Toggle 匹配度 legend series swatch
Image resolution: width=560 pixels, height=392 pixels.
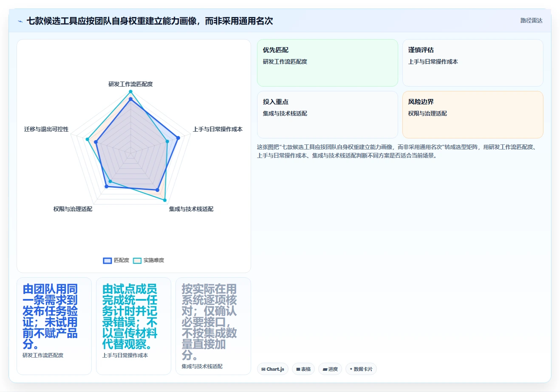click(107, 260)
